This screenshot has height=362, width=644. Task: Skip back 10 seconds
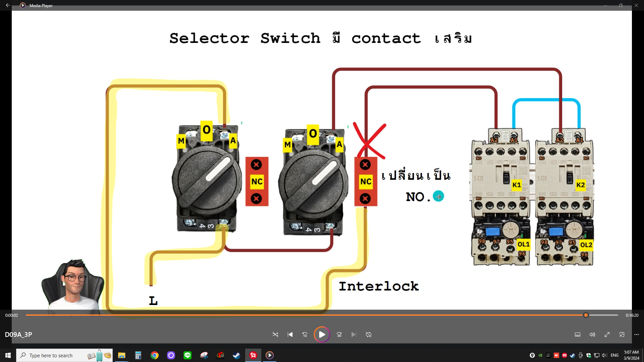[305, 335]
